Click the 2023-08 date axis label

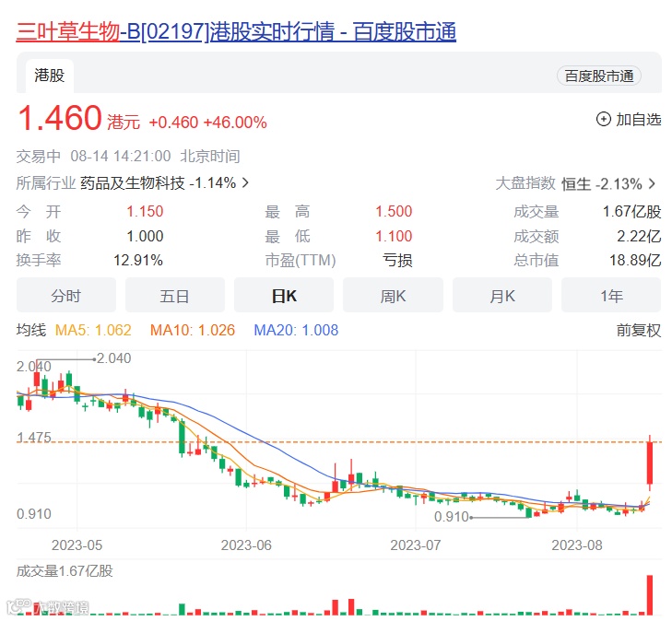point(577,545)
